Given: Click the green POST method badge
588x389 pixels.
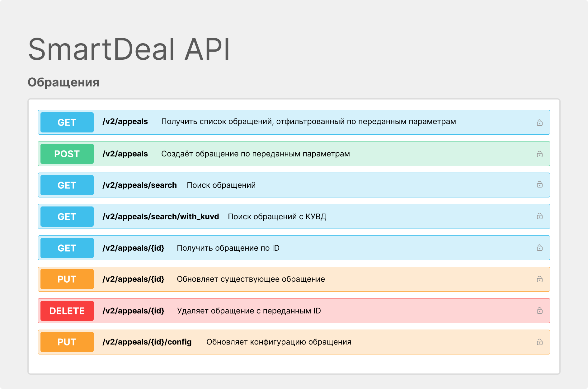Looking at the screenshot, I should pyautogui.click(x=67, y=154).
